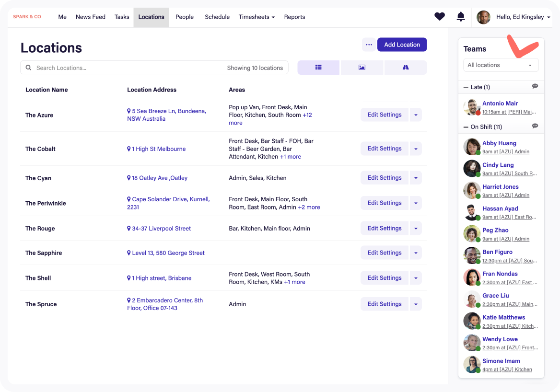Open the Timesheets dropdown menu
Screen dimensions: 560x392
[257, 17]
